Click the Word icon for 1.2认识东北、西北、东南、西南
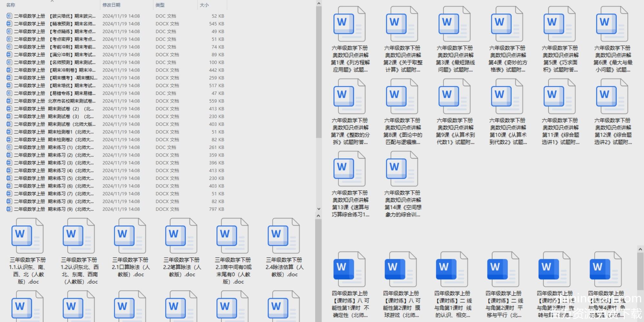644x322 pixels. [x=79, y=236]
